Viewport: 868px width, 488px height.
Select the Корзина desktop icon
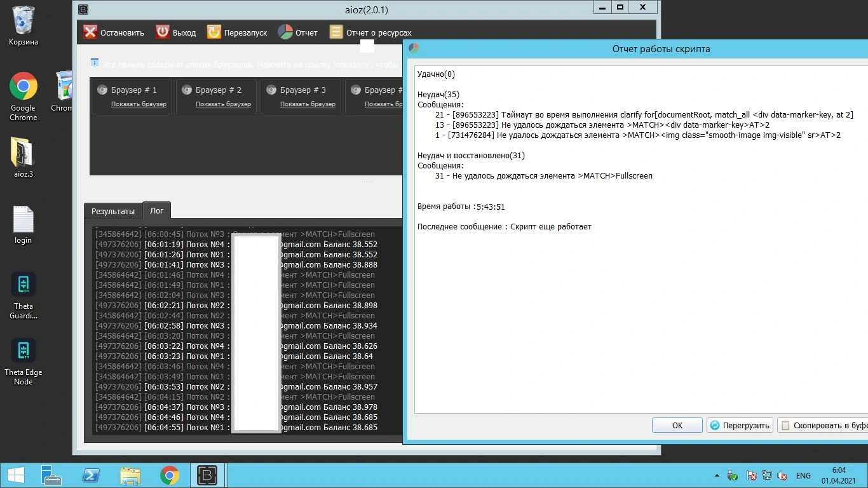(24, 25)
